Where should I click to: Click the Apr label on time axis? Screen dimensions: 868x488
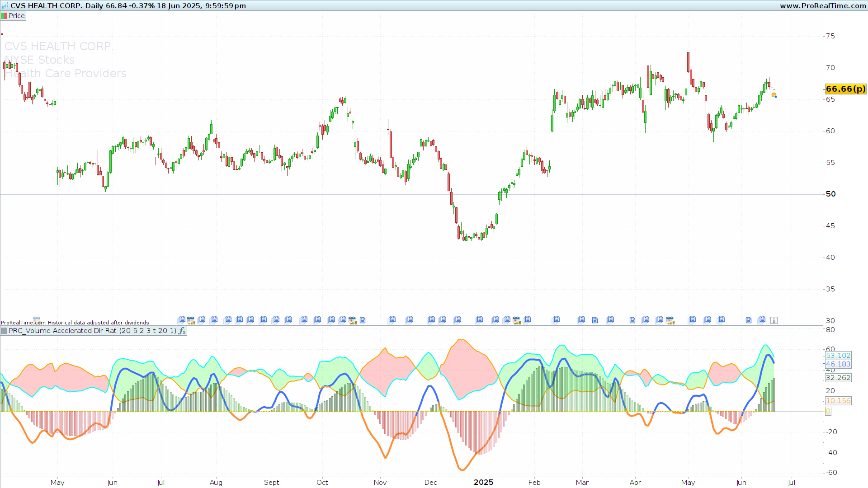tap(636, 483)
